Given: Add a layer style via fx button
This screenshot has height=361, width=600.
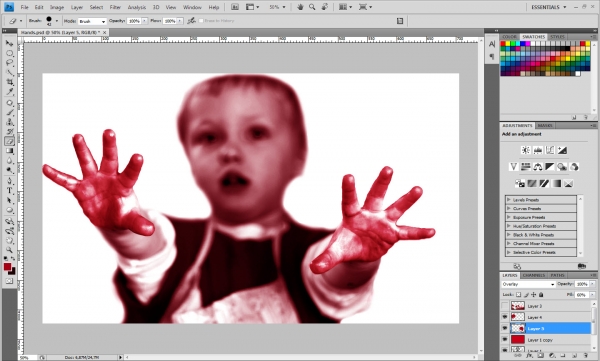Looking at the screenshot, I should 529,356.
